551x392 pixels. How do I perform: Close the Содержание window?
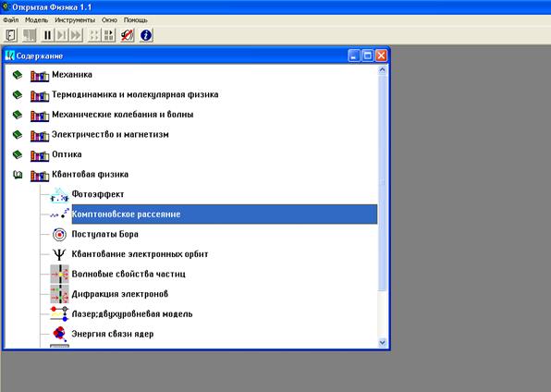click(x=381, y=55)
